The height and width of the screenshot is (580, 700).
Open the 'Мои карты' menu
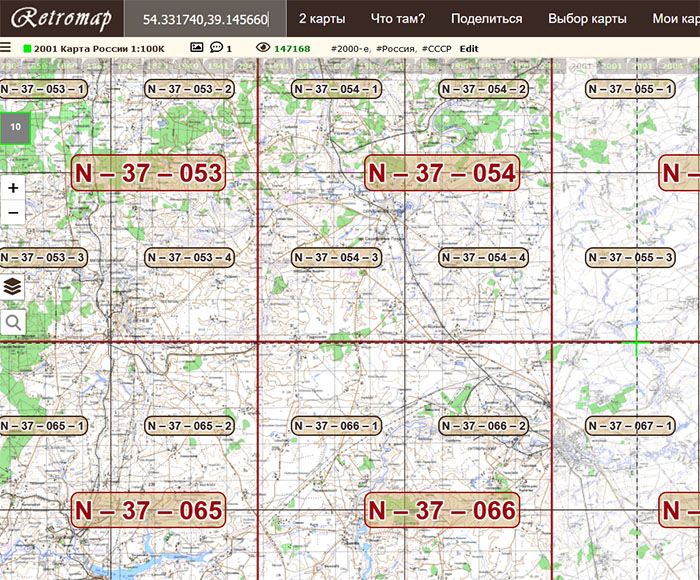[x=676, y=19]
